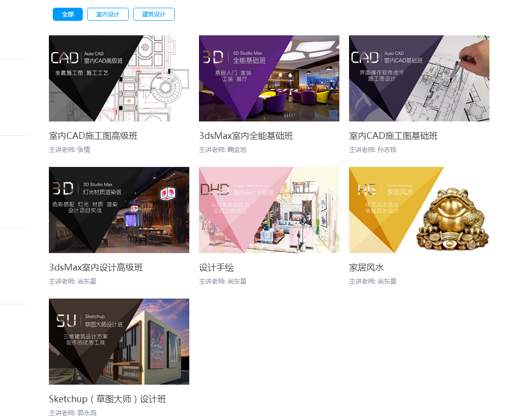518x420 pixels.
Task: Switch to the 室内设计 category tab
Action: click(x=107, y=15)
